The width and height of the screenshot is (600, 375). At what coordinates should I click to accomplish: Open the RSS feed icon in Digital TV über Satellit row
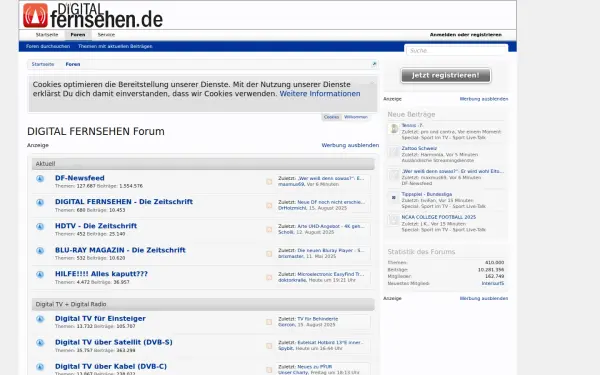tap(269, 346)
